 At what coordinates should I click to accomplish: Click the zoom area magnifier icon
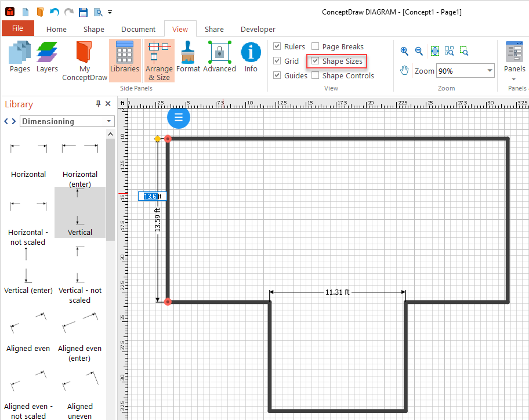tap(464, 51)
